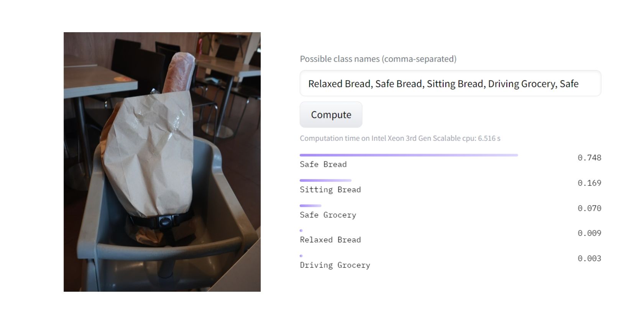Click the Safe Bread score bar

click(x=408, y=155)
